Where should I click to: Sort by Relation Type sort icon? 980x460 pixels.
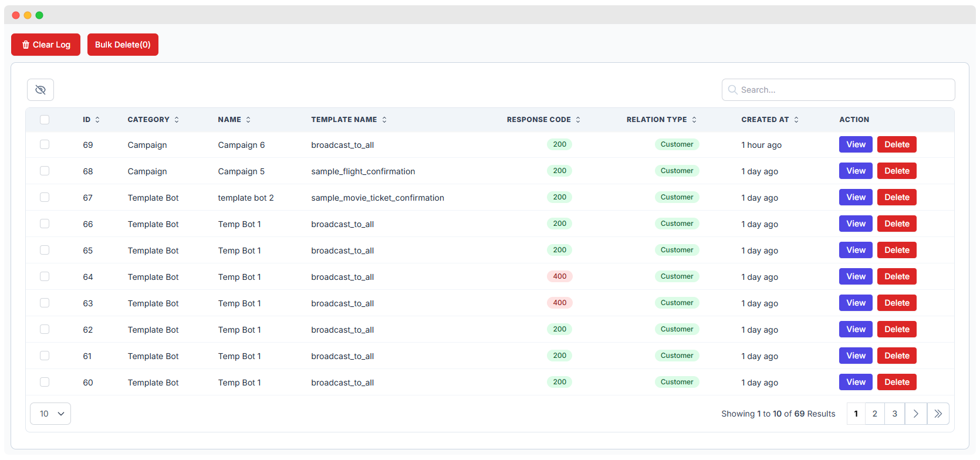coord(694,120)
